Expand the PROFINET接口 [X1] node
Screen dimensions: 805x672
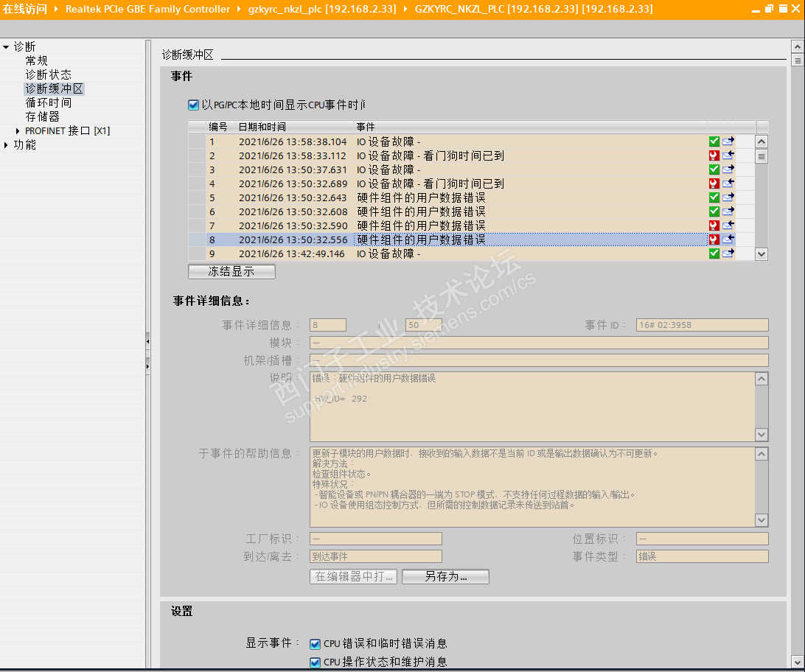pyautogui.click(x=18, y=131)
